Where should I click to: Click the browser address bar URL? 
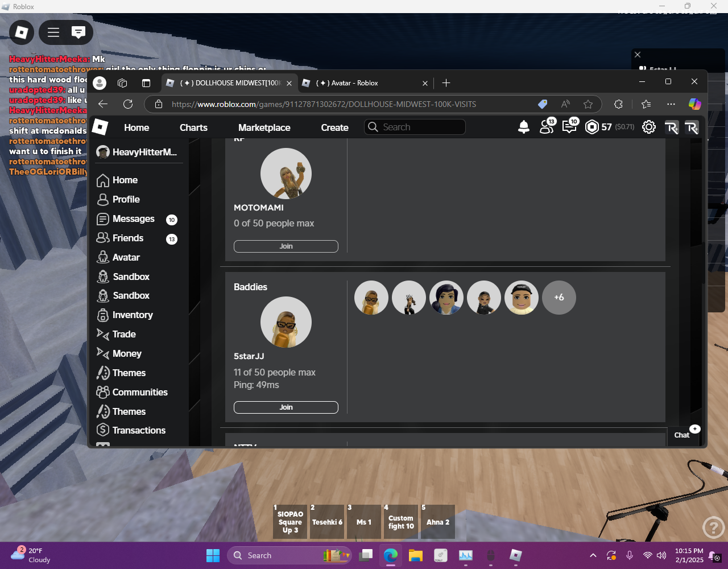point(324,104)
